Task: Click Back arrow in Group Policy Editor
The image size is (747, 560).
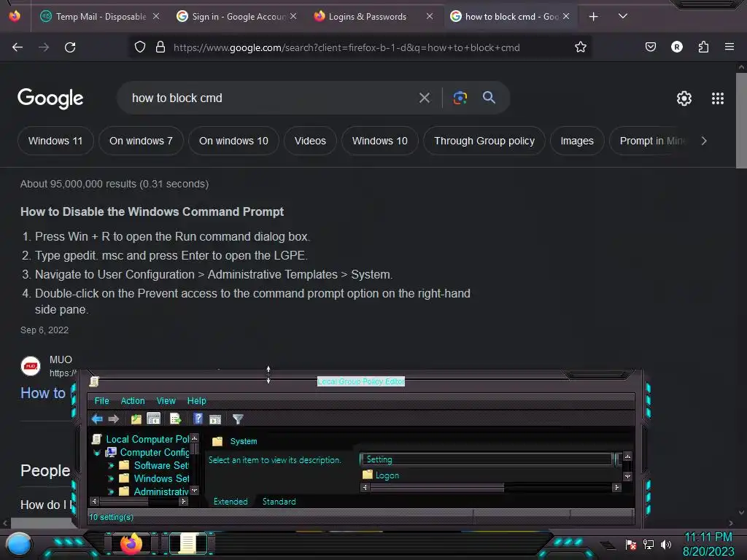Action: pyautogui.click(x=97, y=419)
